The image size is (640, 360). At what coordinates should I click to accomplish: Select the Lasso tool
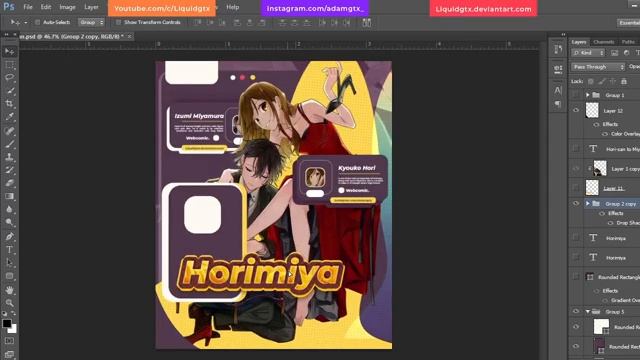[x=9, y=78]
